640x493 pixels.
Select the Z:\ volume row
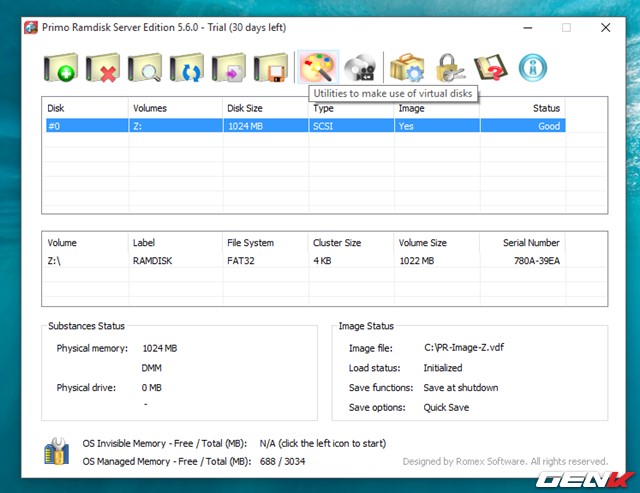coord(305,261)
